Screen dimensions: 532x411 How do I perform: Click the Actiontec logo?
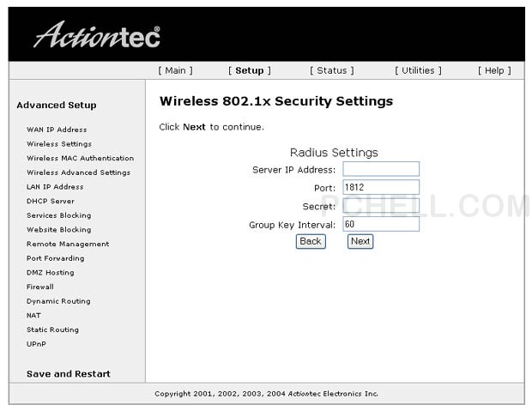[x=96, y=35]
